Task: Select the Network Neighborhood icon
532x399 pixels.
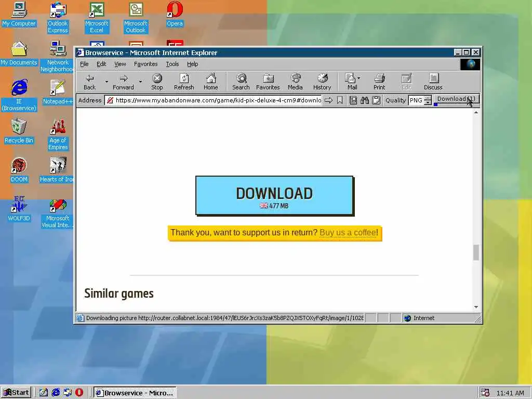Action: click(57, 57)
